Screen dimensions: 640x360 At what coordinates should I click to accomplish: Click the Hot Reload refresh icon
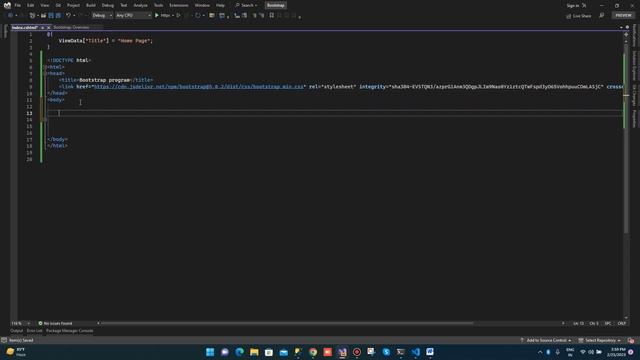pos(198,16)
